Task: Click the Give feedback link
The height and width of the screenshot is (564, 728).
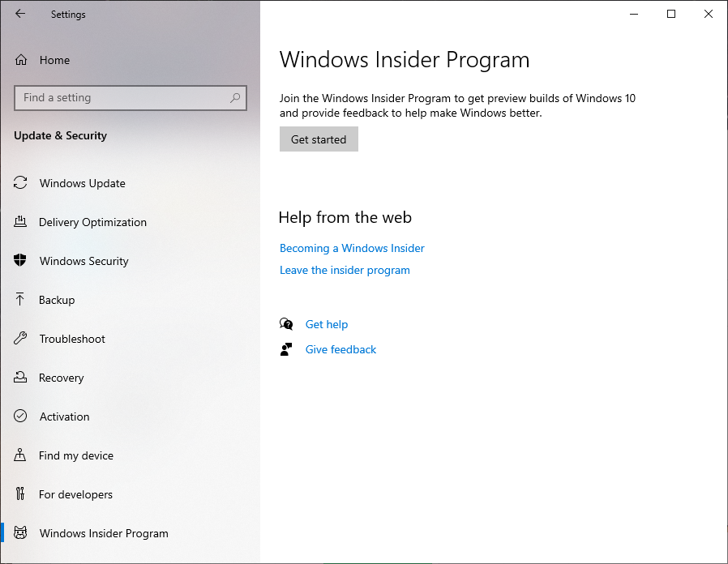Action: tap(340, 349)
